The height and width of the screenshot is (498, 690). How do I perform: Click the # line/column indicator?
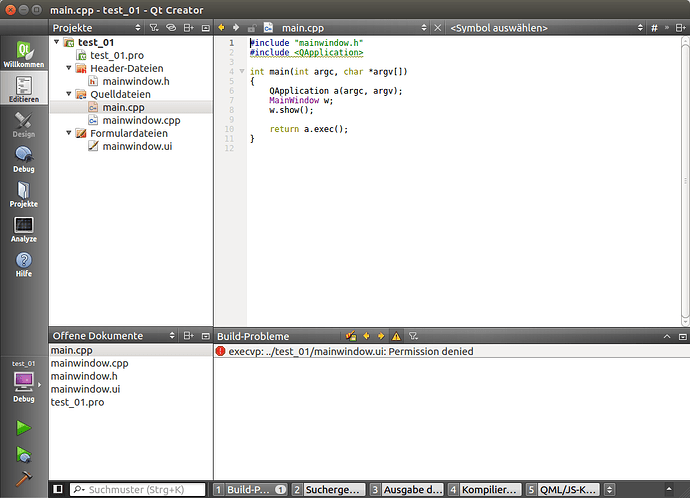[x=654, y=28]
